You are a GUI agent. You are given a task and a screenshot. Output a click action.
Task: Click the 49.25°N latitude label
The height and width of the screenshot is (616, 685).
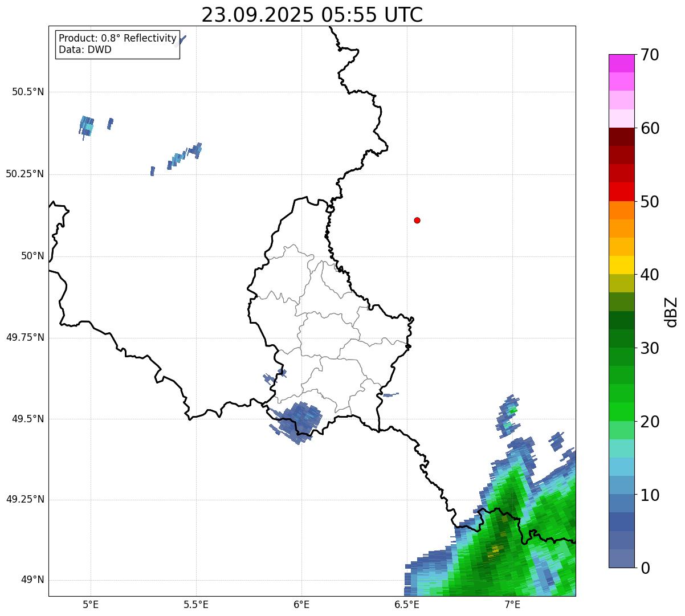[25, 499]
